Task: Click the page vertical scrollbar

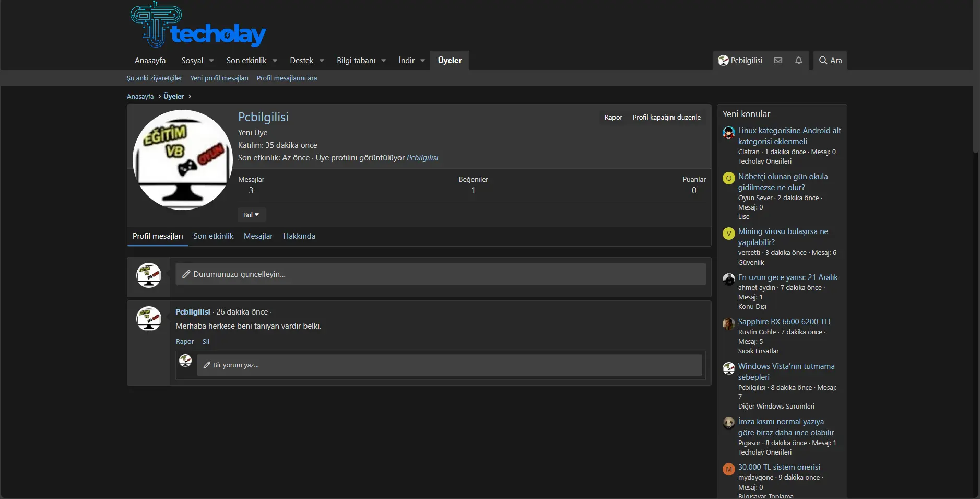Action: point(976,77)
